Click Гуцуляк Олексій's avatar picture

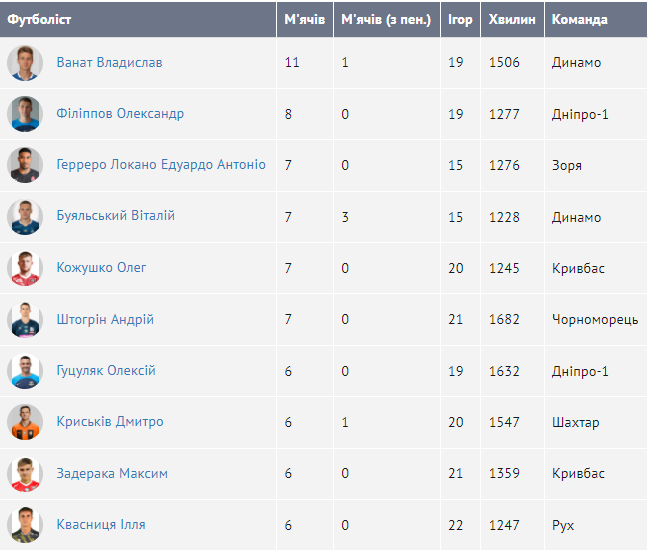click(25, 371)
